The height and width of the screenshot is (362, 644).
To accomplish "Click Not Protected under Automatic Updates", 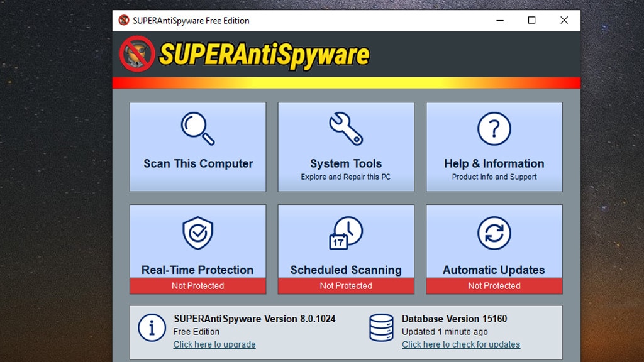I will coord(494,286).
